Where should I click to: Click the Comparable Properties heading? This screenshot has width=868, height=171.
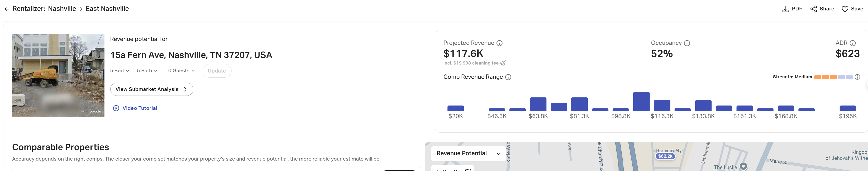pyautogui.click(x=61, y=147)
